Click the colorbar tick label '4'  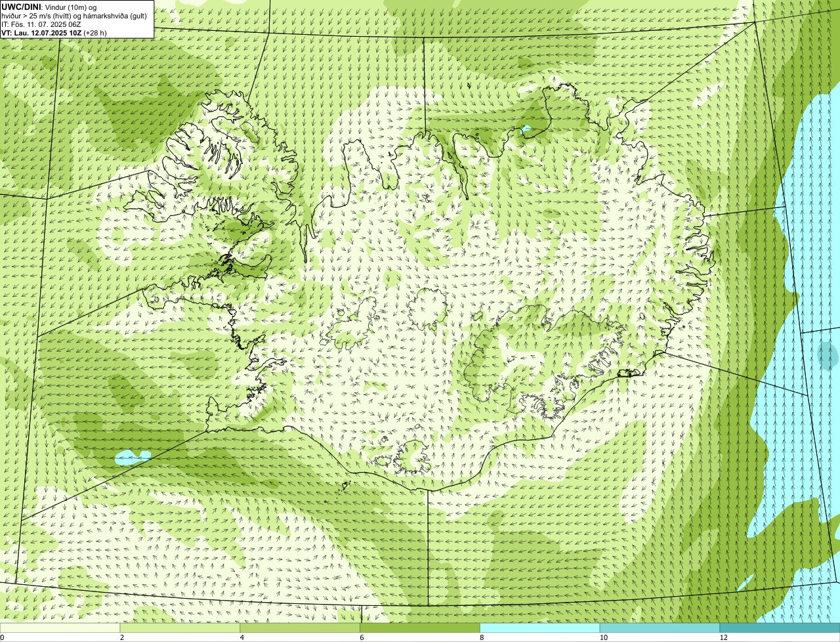(242, 637)
